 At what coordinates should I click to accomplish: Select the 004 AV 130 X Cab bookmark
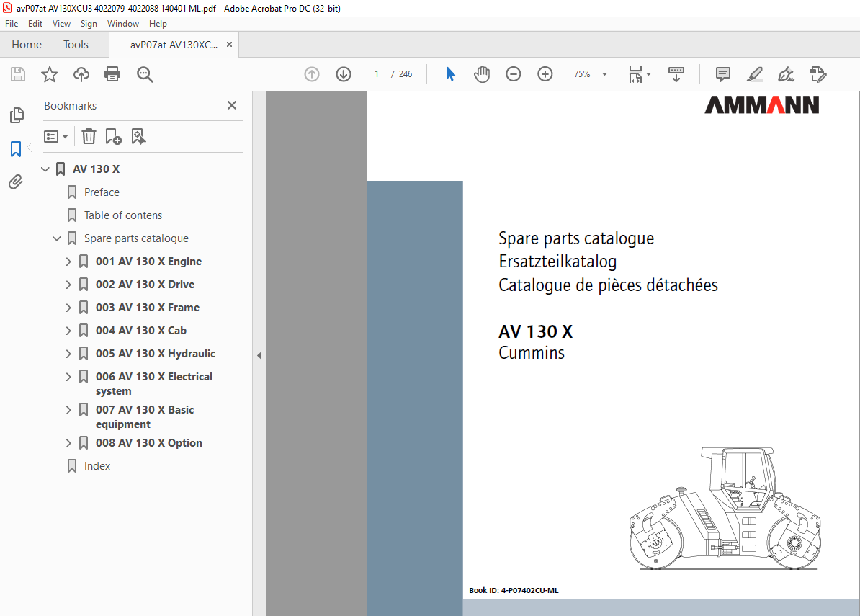tap(141, 331)
